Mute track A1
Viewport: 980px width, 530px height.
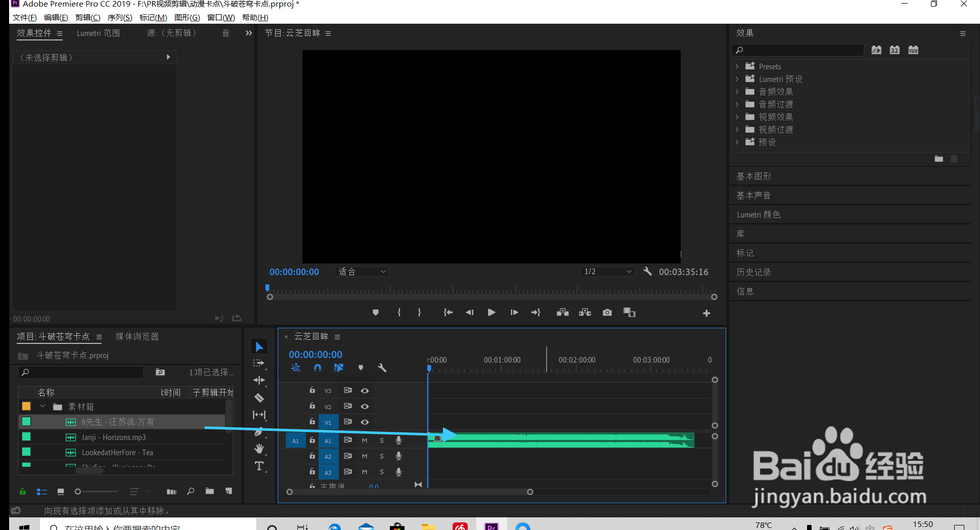tap(365, 440)
